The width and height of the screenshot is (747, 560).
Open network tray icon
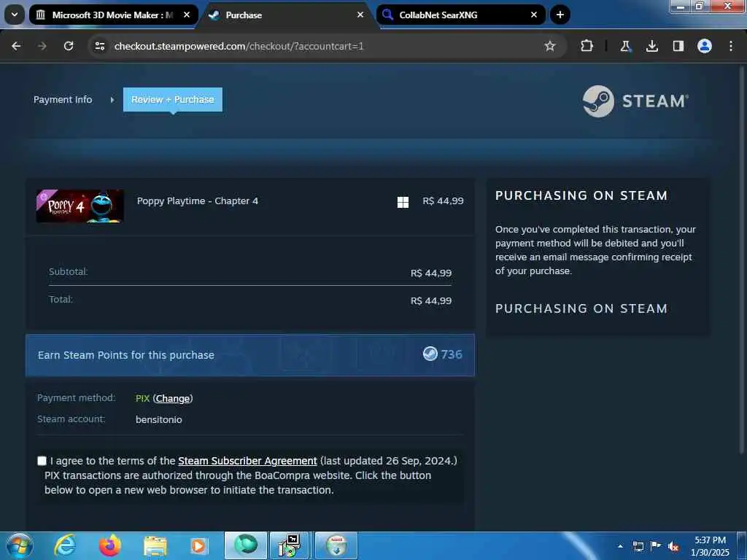pos(638,546)
